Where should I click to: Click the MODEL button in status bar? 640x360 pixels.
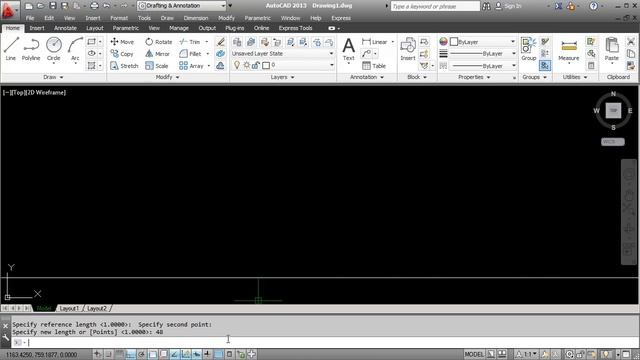473,354
